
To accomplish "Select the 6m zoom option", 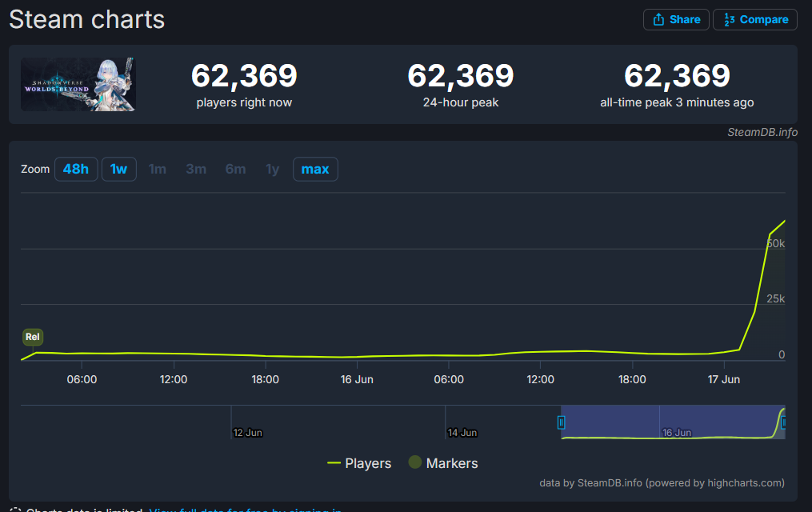I will pos(236,170).
